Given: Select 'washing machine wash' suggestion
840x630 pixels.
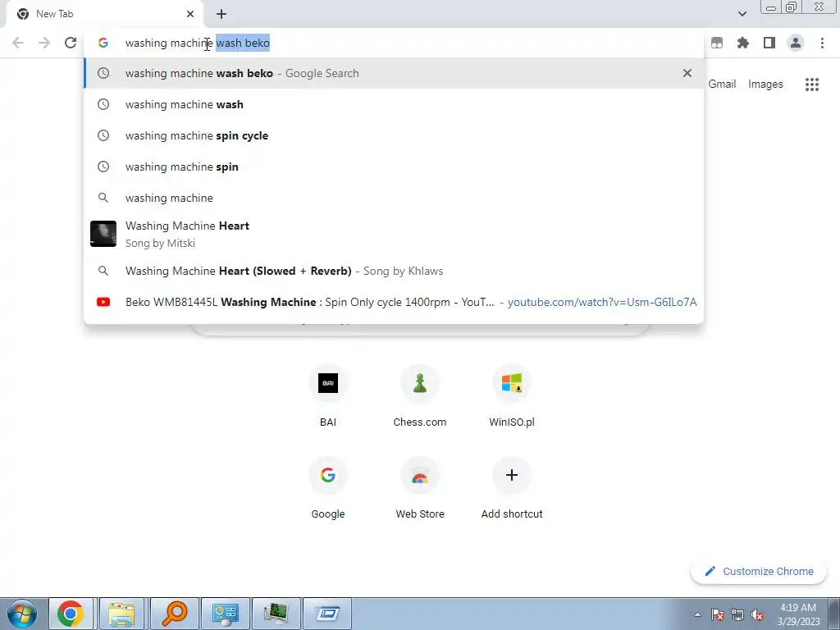Looking at the screenshot, I should [394, 104].
